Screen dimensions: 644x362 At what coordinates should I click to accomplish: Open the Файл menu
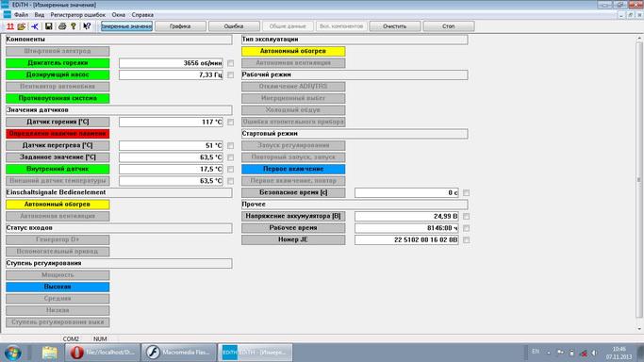tap(21, 15)
